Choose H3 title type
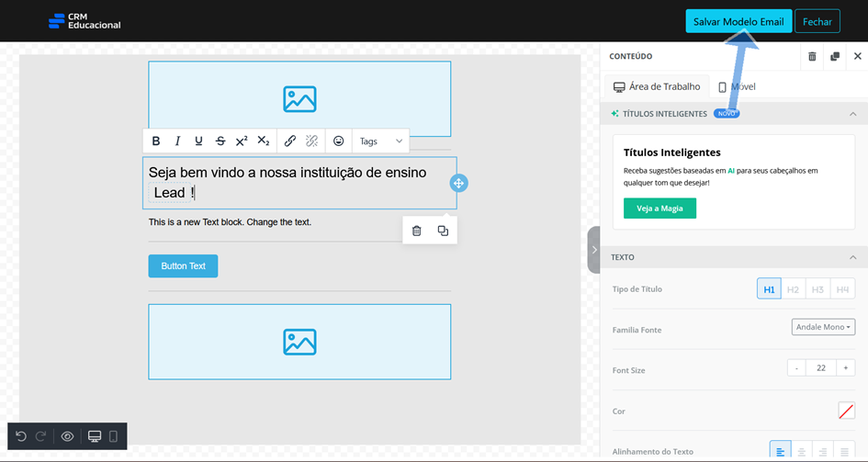This screenshot has height=462, width=868. (x=817, y=288)
